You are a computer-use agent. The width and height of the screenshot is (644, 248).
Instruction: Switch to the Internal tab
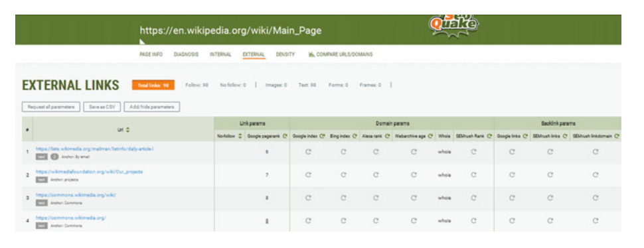click(x=220, y=54)
